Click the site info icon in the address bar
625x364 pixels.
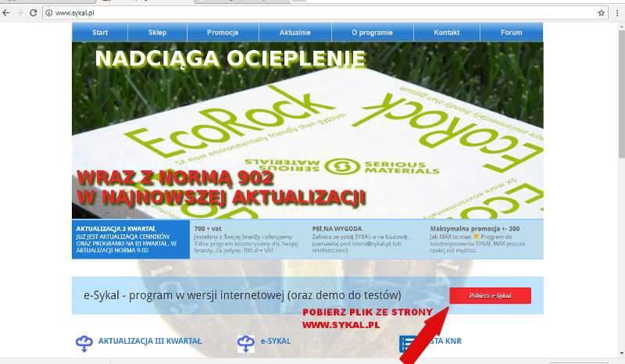pyautogui.click(x=49, y=12)
